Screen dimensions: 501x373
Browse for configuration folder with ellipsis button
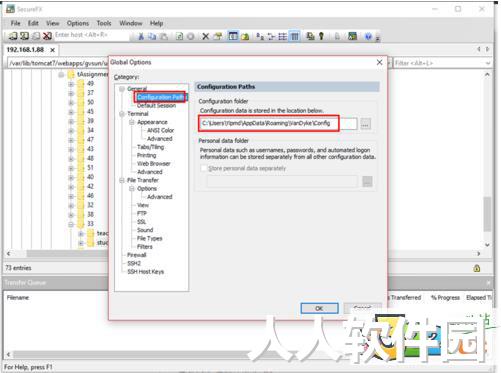tap(365, 125)
